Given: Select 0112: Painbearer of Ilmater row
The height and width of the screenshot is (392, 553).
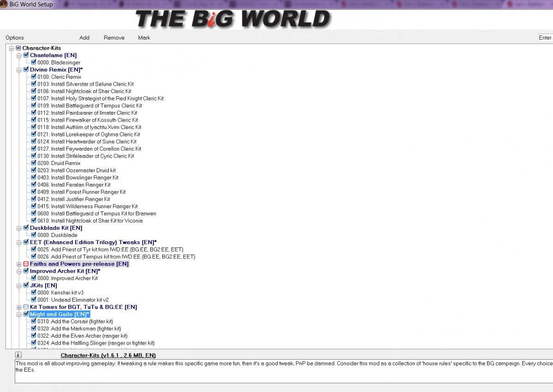Looking at the screenshot, I should tap(87, 112).
